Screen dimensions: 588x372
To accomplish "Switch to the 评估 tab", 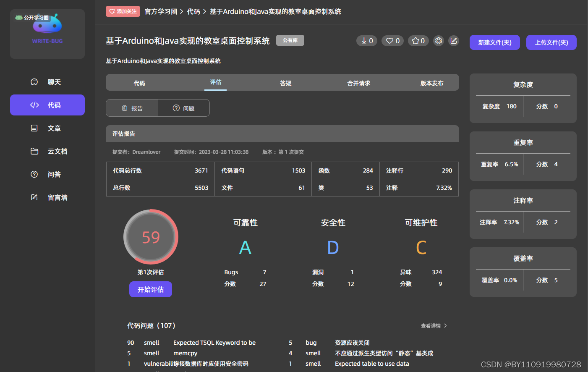I will (216, 82).
